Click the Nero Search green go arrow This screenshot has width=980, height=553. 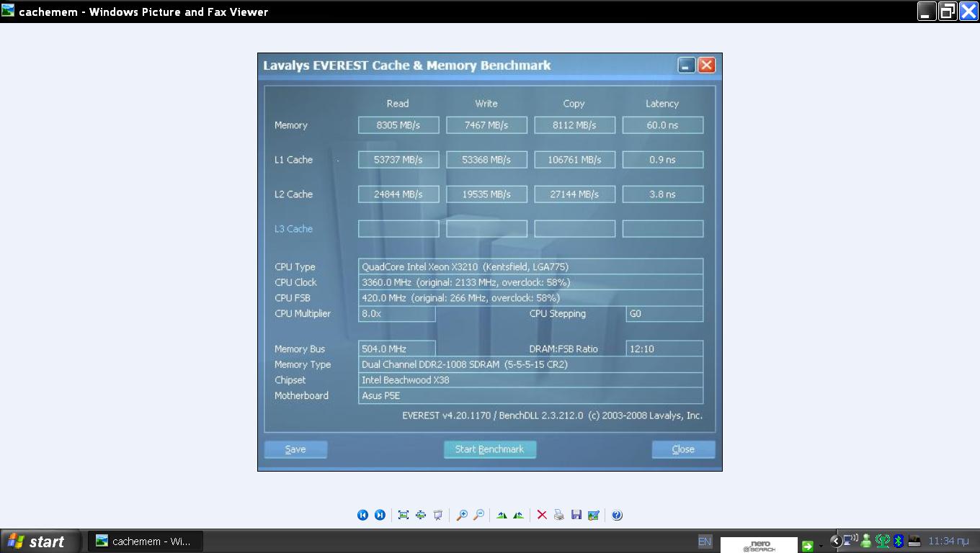click(808, 546)
